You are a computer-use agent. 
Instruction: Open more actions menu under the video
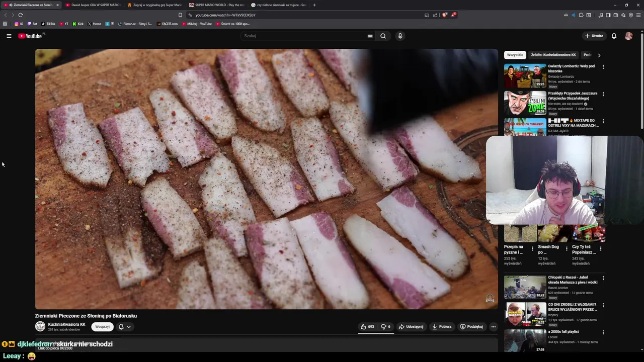(x=493, y=326)
